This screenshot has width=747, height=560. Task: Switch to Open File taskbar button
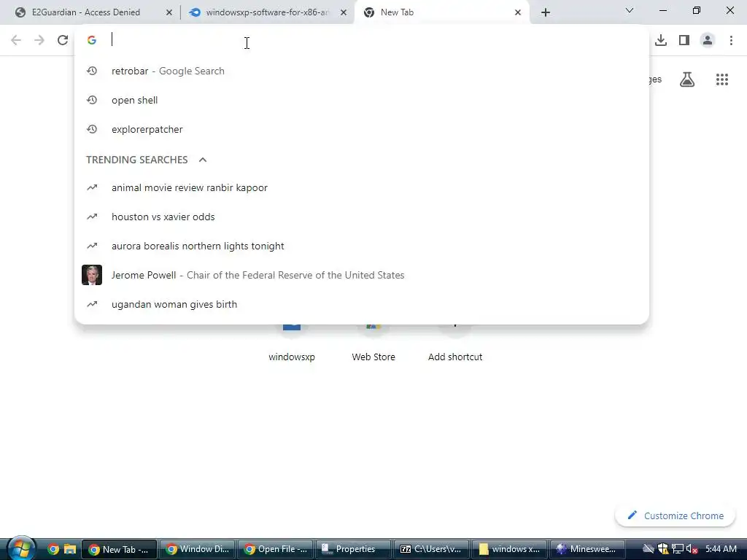pyautogui.click(x=275, y=549)
